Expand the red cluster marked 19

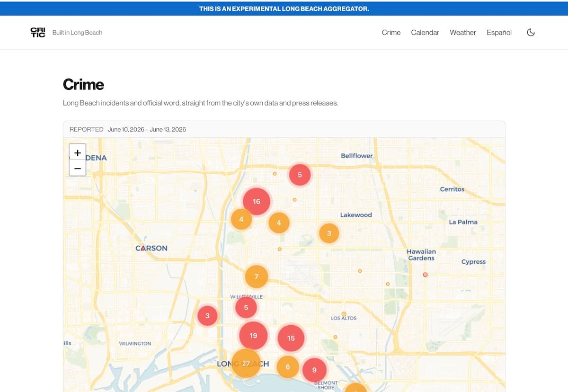pos(253,335)
